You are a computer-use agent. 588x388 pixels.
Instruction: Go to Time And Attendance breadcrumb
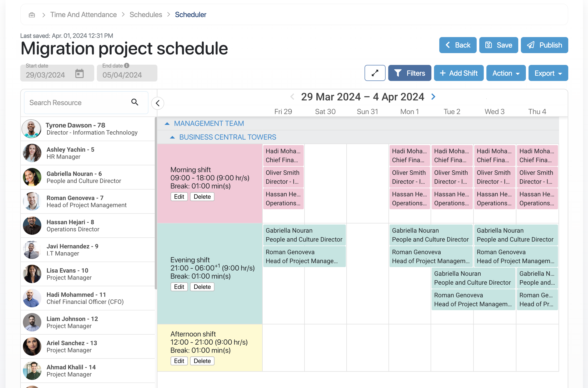pyautogui.click(x=83, y=15)
